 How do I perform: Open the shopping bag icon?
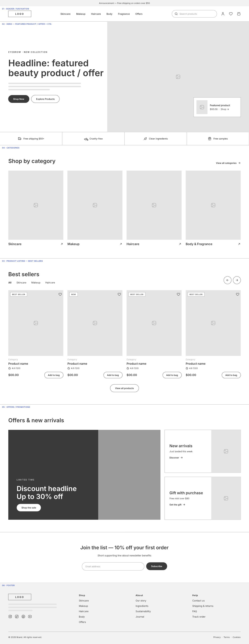pyautogui.click(x=239, y=14)
